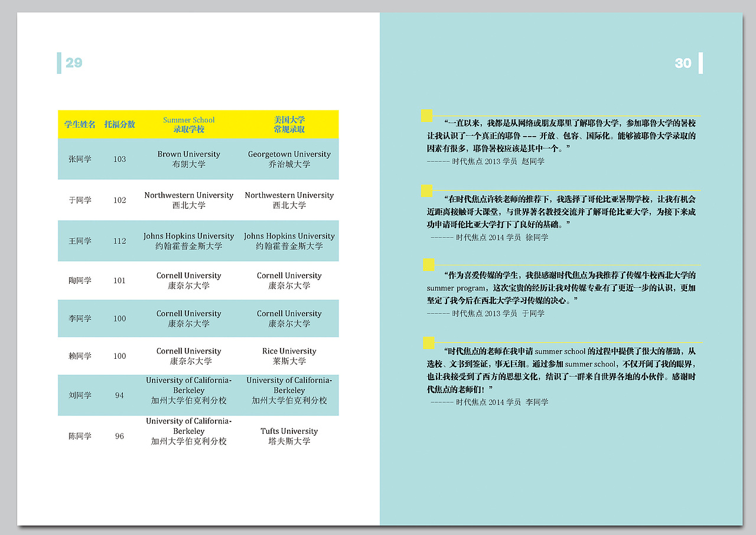Screen dimensions: 756x535
Task: Click Tufts University 塔夫斯大学
Action: [x=289, y=436]
